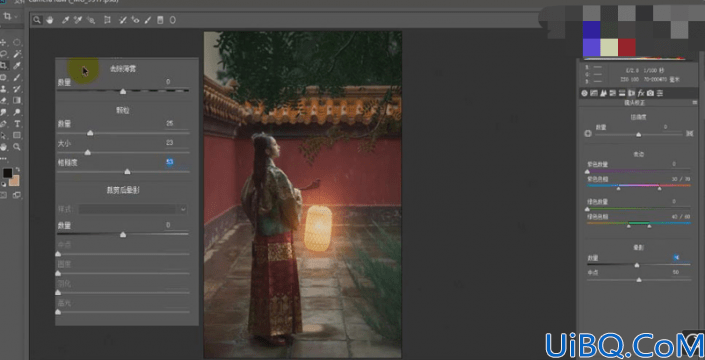705x360 pixels.
Task: Open the Transform tool in Camera Raw
Action: coord(107,20)
